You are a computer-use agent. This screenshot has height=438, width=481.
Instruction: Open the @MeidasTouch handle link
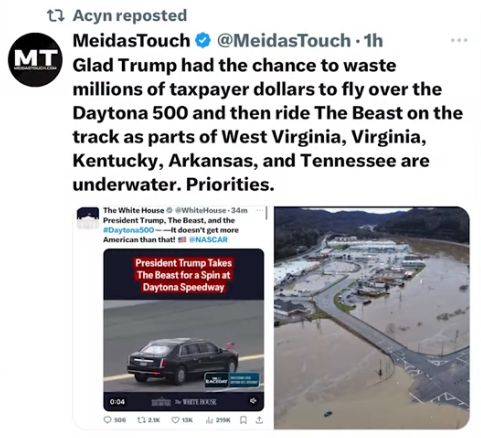coord(283,41)
